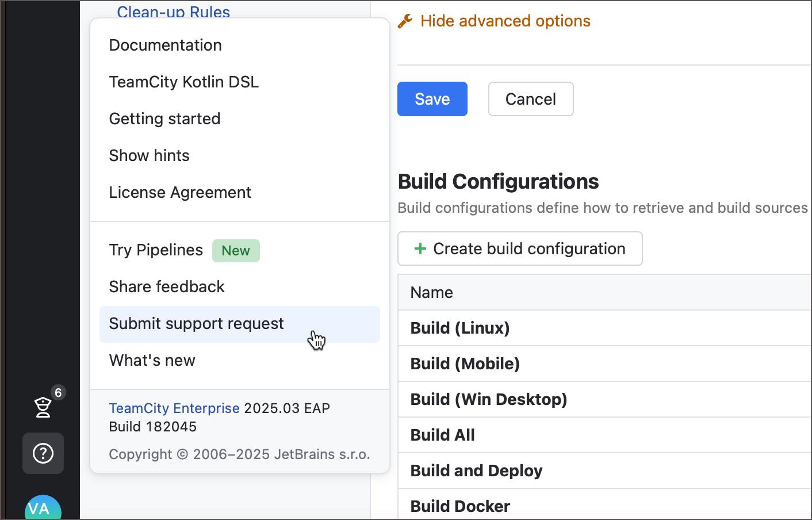Select TeamCity Kotlin DSL menu item

[x=183, y=82]
